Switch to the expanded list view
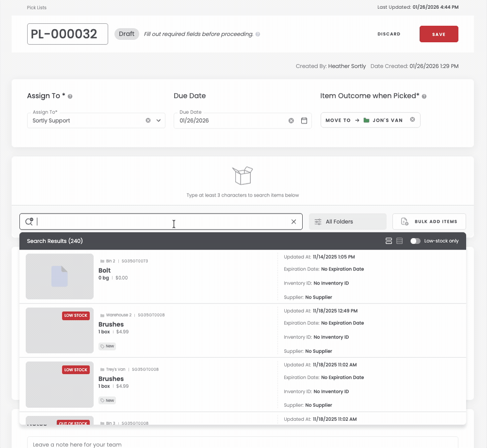The image size is (487, 448). point(389,241)
